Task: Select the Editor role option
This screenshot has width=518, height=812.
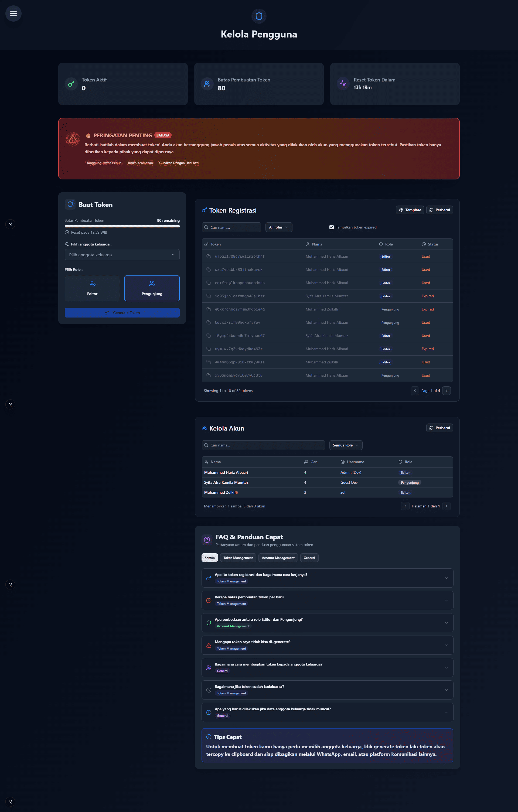Action: 92,288
